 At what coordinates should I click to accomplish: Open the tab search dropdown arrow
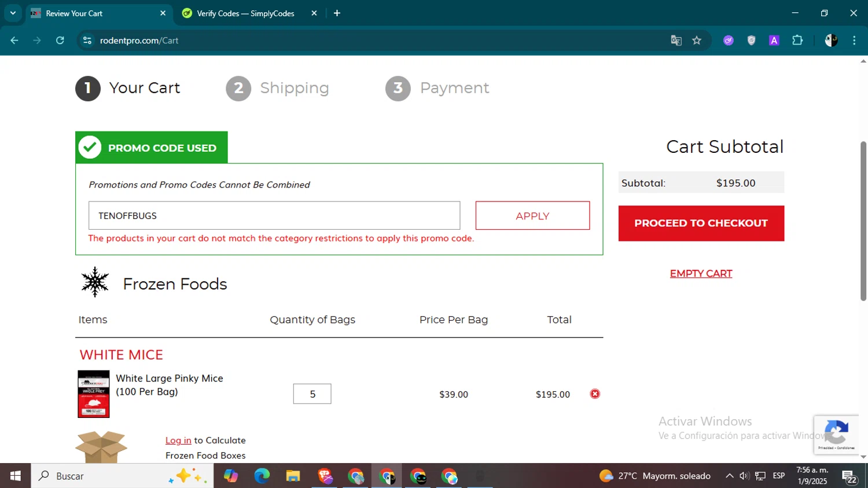pyautogui.click(x=13, y=13)
